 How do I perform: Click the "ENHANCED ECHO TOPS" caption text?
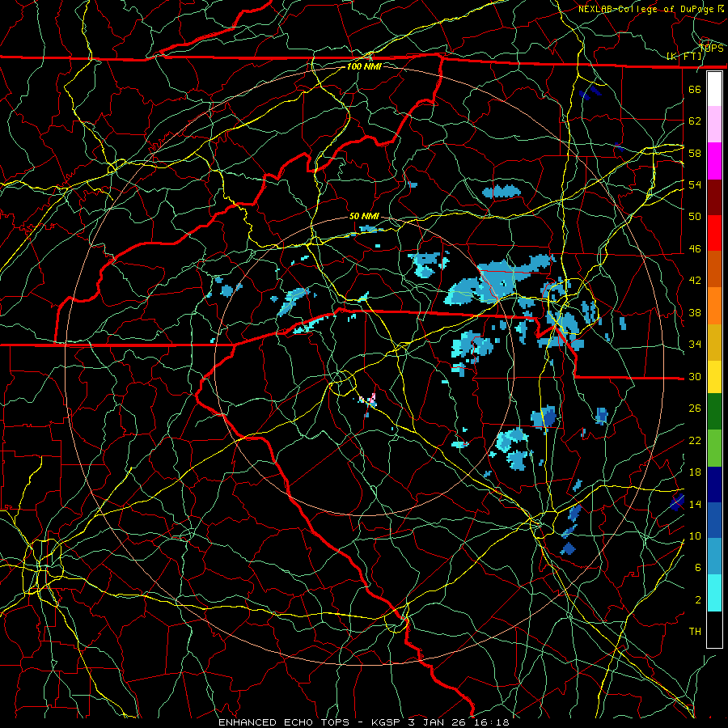click(284, 722)
